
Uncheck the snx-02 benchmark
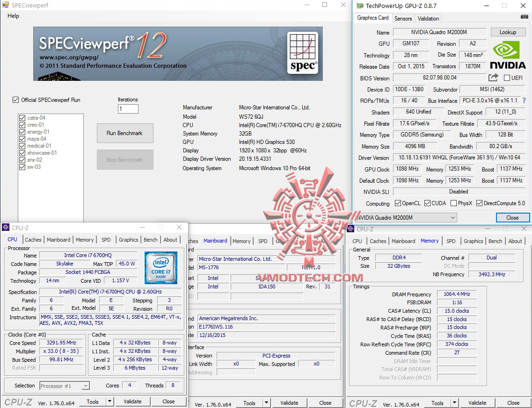[x=22, y=160]
